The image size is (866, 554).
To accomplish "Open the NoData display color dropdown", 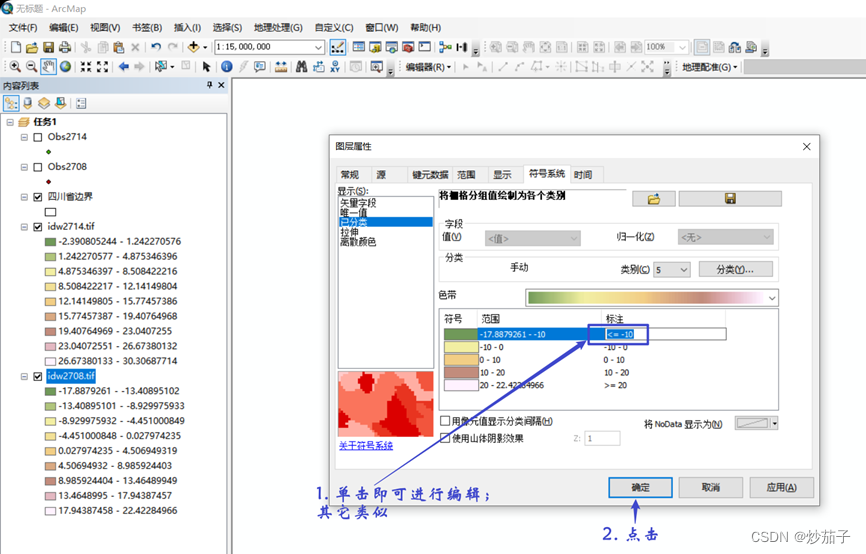I will (774, 424).
